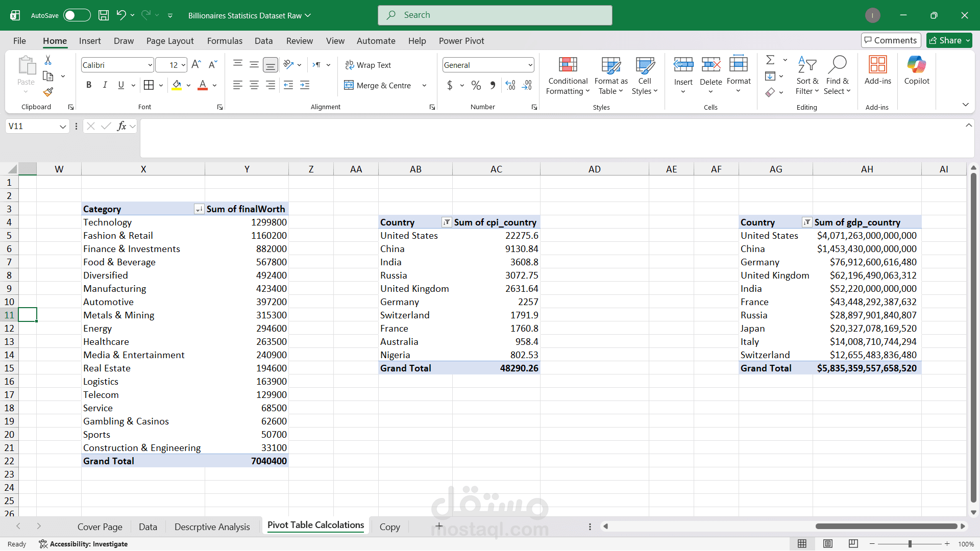Viewport: 980px width, 551px height.
Task: Open the Category pivot filter dropdown
Action: 199,209
